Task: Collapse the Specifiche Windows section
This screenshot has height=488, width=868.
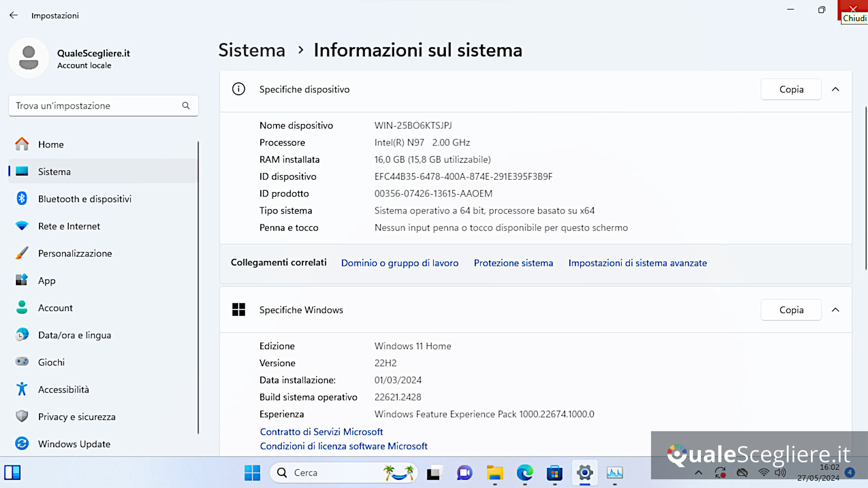Action: point(835,310)
